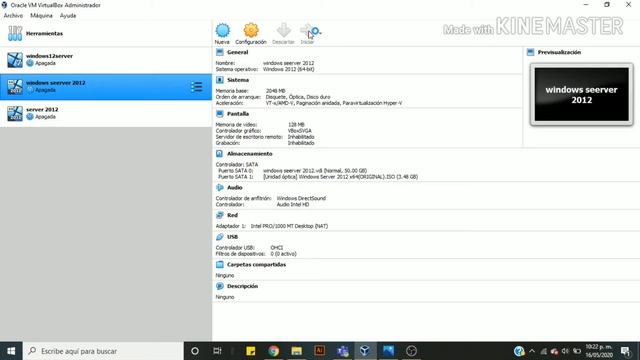Open machine tools menu for windows seerver 2012
The width and height of the screenshot is (640, 360).
pos(196,87)
